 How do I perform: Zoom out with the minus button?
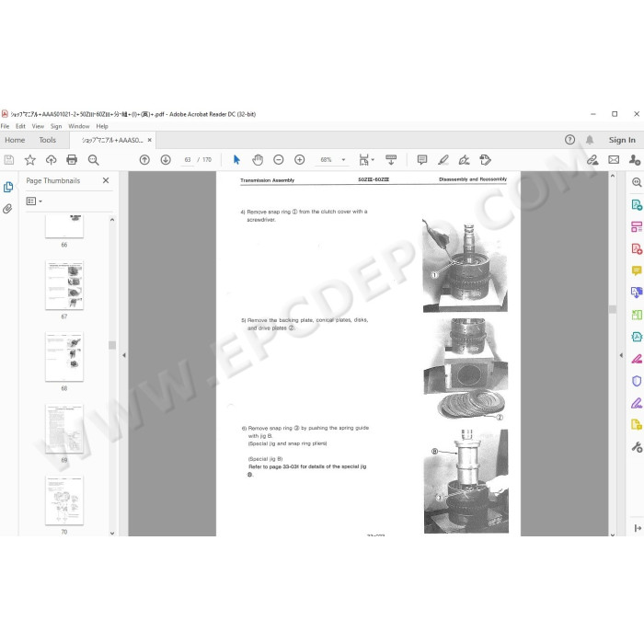tap(279, 160)
